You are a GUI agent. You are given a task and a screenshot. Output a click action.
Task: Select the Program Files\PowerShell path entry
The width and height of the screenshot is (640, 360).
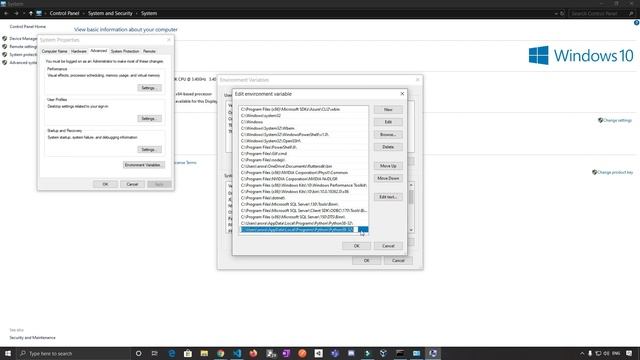[x=304, y=147]
